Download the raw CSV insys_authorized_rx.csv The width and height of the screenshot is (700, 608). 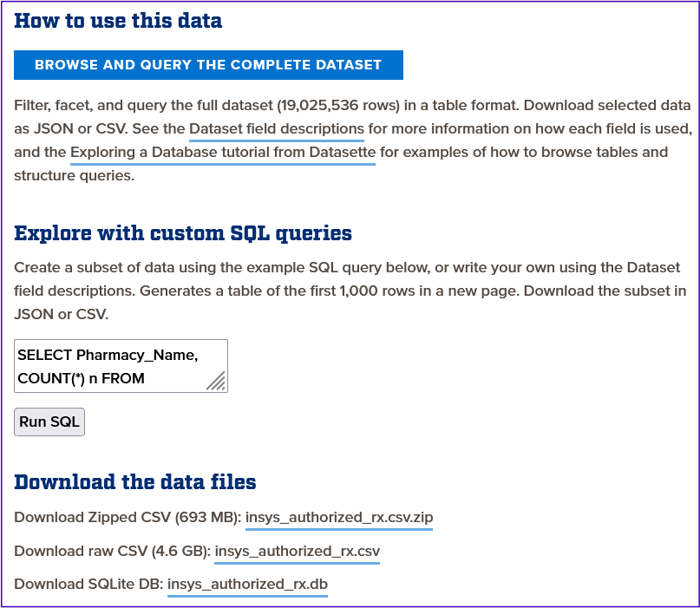tap(296, 551)
